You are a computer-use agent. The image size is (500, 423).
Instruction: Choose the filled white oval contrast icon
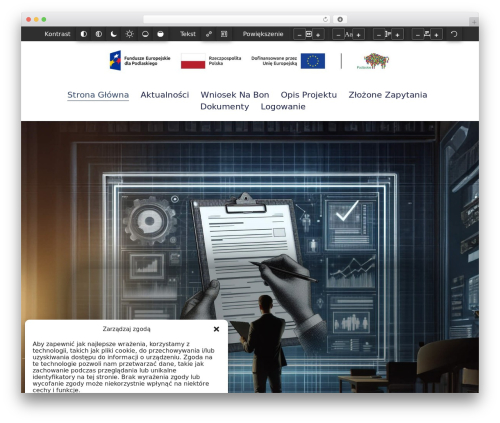pos(160,34)
